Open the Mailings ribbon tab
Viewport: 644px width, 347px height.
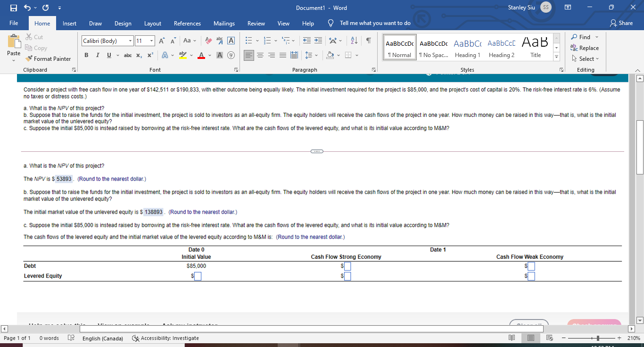coord(224,23)
